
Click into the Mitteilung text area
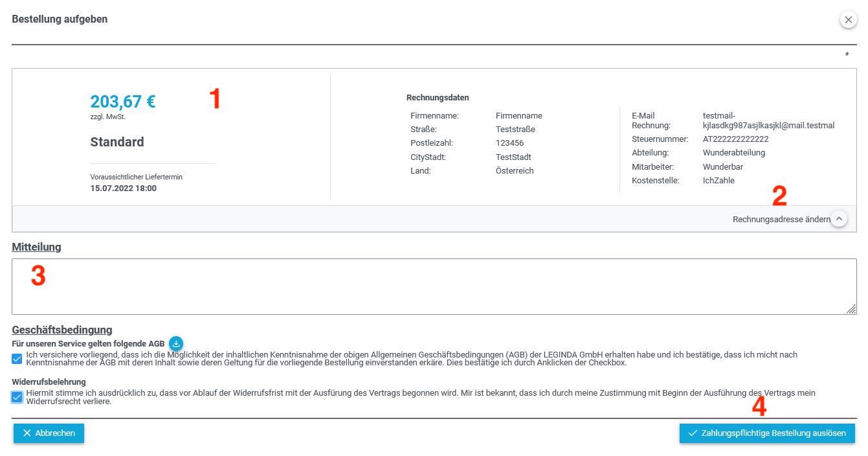434,286
